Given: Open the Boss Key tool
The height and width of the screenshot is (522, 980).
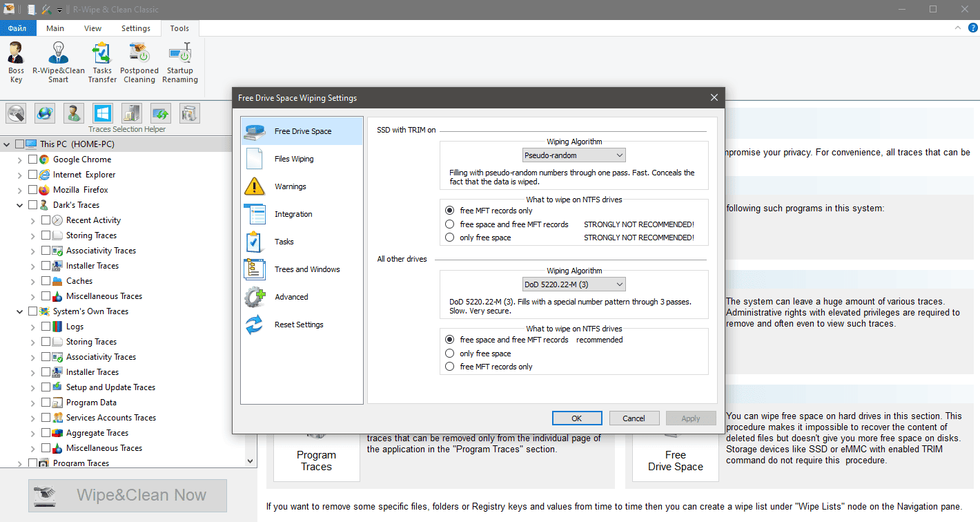Looking at the screenshot, I should coord(16,62).
